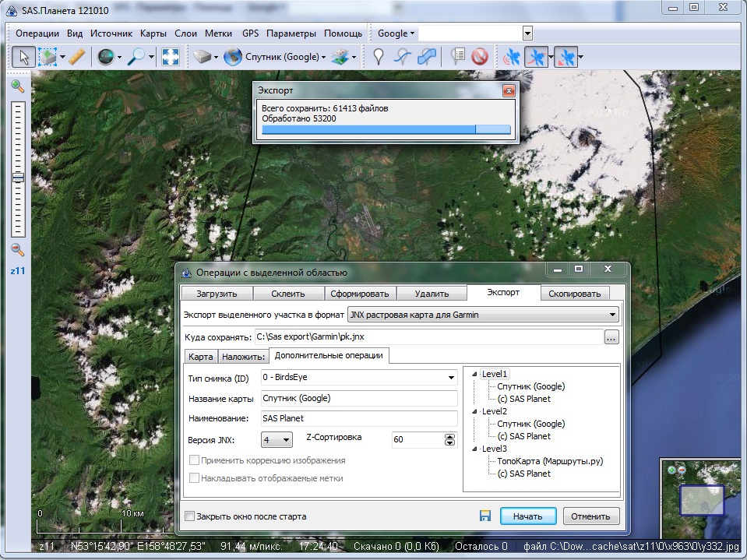
Task: Click the red hide-all-marks icon
Action: pyautogui.click(x=479, y=57)
